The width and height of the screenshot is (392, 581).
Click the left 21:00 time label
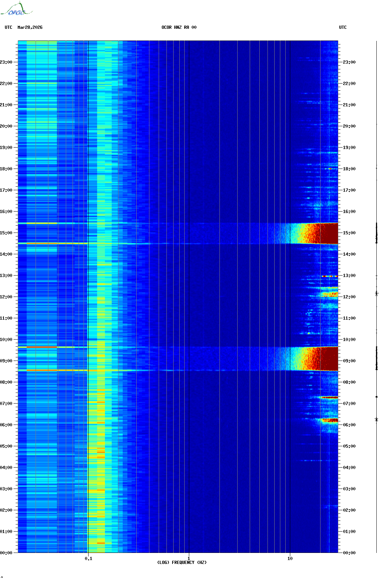(6, 105)
